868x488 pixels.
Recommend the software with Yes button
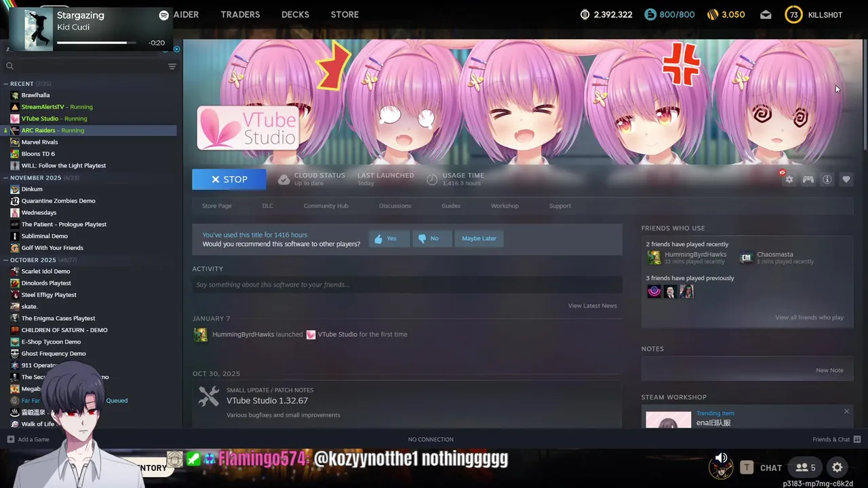tap(389, 239)
